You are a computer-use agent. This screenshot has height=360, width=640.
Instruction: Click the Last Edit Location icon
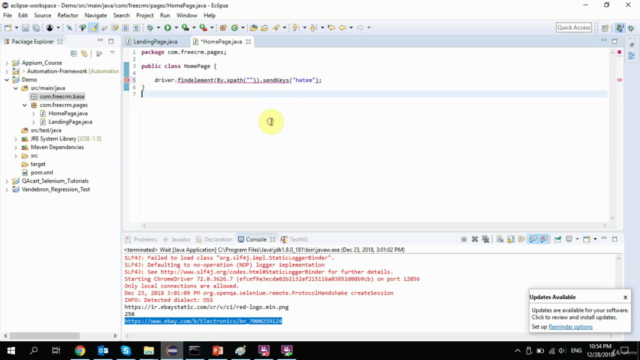(331, 28)
